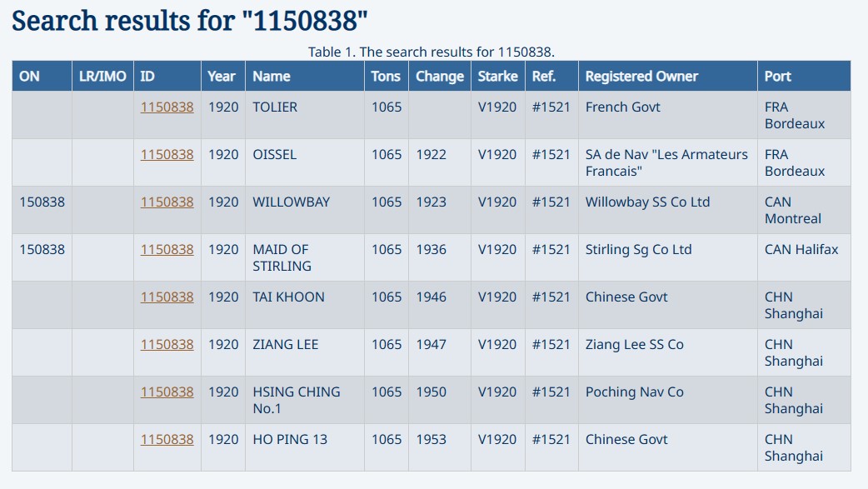Open ID link in the TOLIER row
868x489 pixels.
167,107
